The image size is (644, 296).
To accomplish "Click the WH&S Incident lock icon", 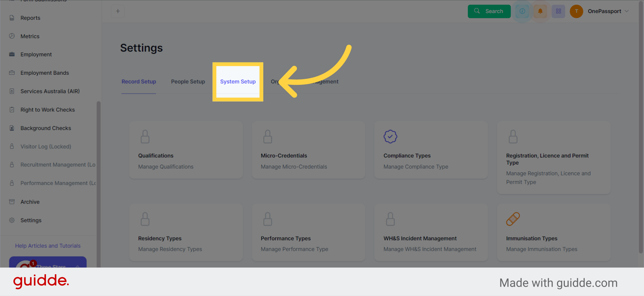I will click(390, 219).
